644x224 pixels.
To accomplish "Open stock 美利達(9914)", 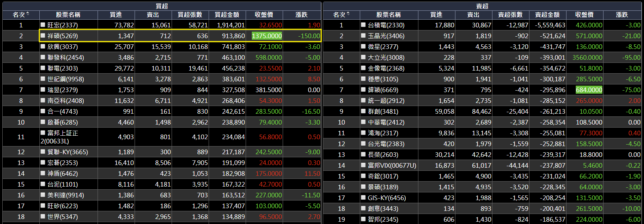I will 66,195.
